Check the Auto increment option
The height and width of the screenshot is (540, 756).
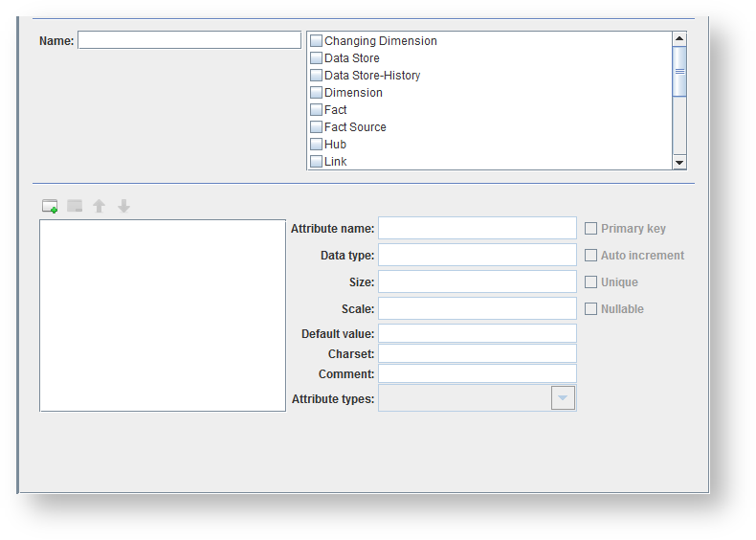[590, 256]
